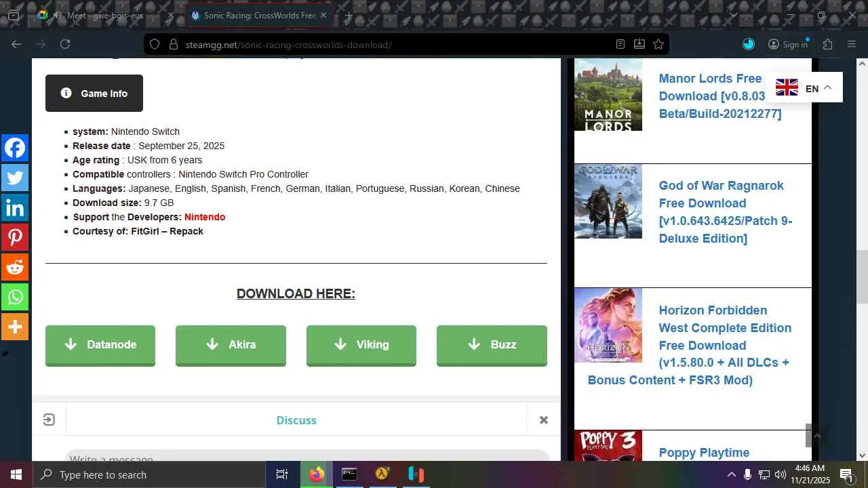Share page via WhatsApp
868x488 pixels.
coord(14,297)
